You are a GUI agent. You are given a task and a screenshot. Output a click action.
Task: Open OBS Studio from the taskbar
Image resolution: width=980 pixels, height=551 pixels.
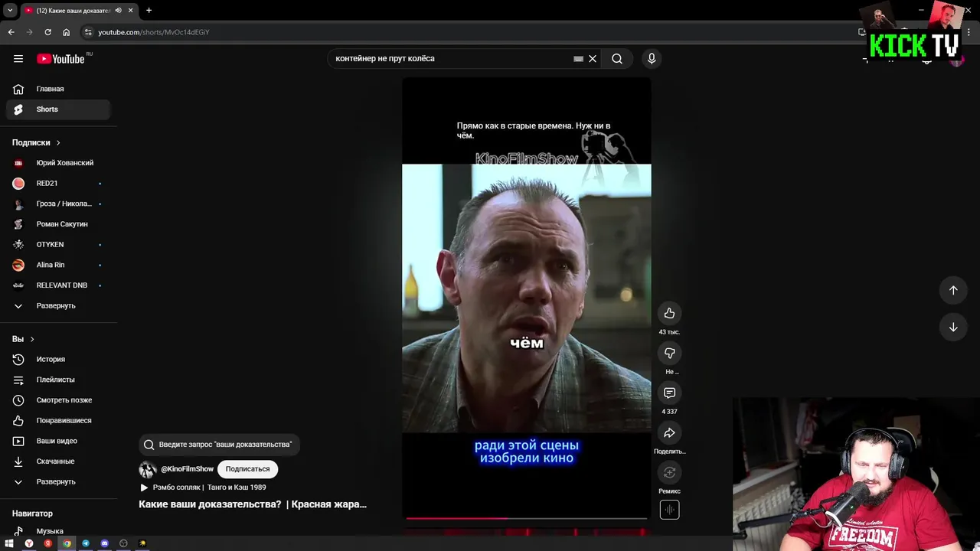[123, 544]
